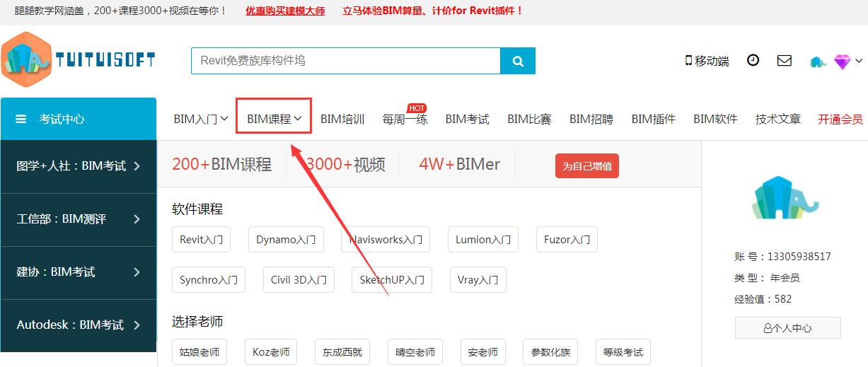Expand 图学+人社：BIM考试 sidebar item
Image resolution: width=868 pixels, height=367 pixels.
coord(79,166)
